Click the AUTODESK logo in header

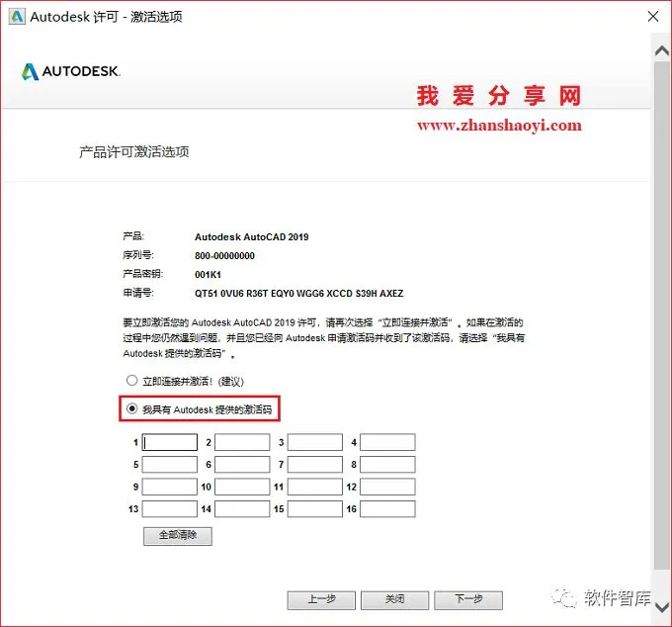[71, 71]
